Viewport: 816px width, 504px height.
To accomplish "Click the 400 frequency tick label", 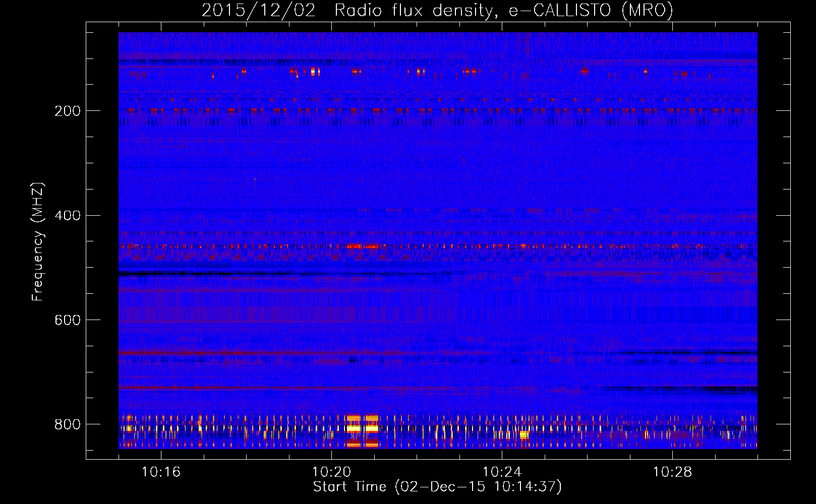I will click(x=67, y=216).
